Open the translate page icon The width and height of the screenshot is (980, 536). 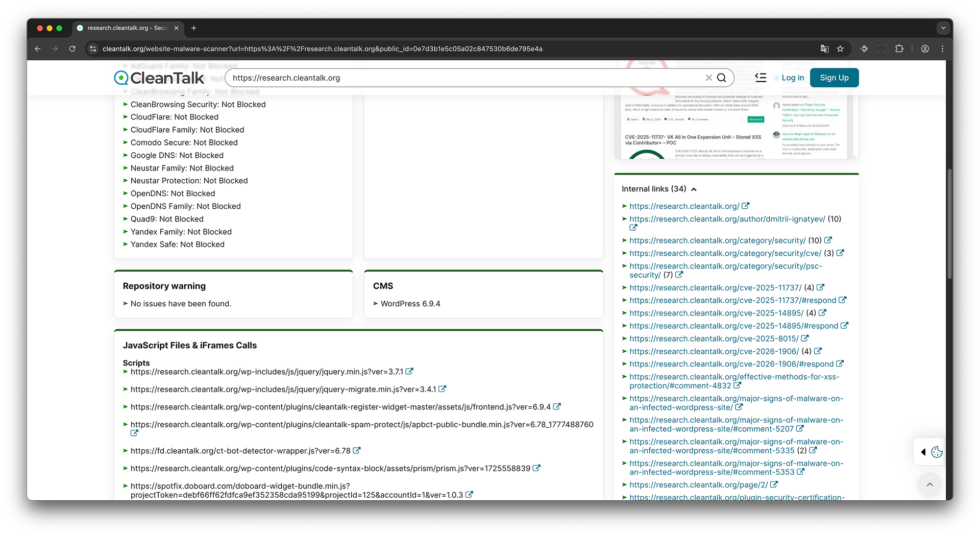point(824,48)
